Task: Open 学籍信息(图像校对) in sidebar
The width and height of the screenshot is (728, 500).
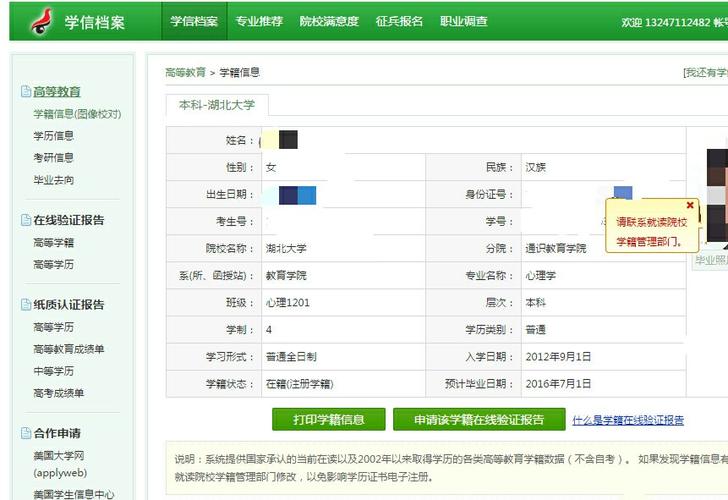Action: pos(77,114)
